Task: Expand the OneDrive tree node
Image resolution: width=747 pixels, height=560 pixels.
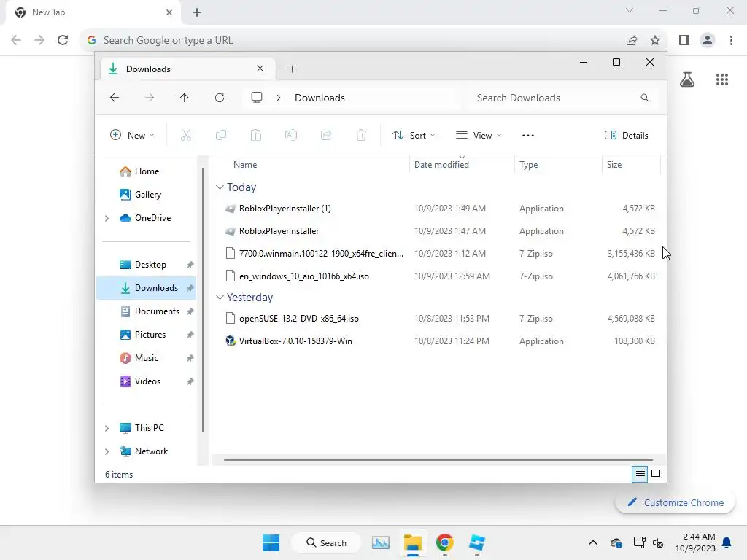Action: (x=107, y=218)
